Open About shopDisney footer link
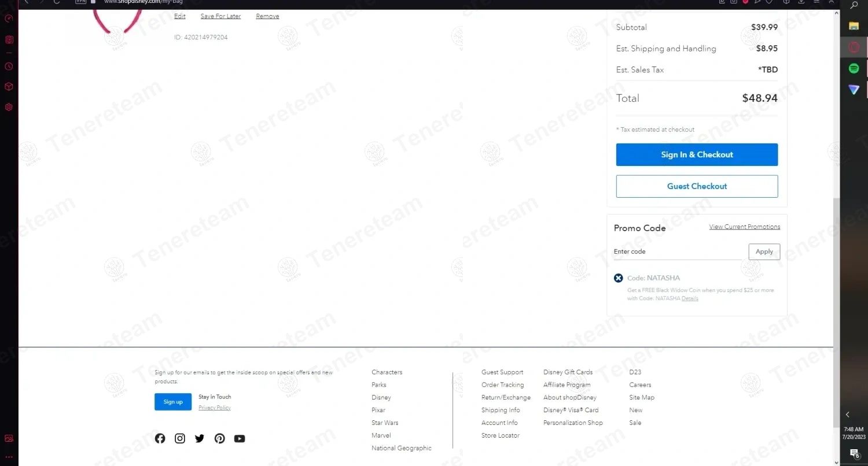The width and height of the screenshot is (868, 466). pos(570,398)
